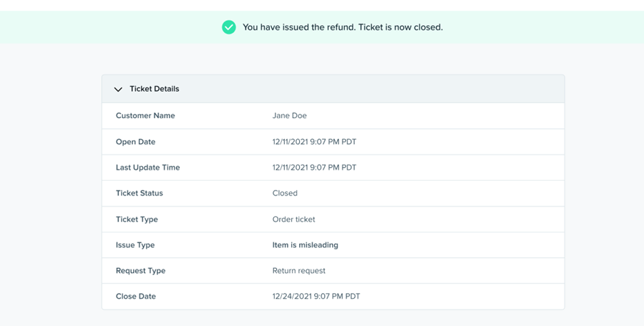The height and width of the screenshot is (326, 644).
Task: Click the Open Date timestamp value
Action: click(x=314, y=142)
